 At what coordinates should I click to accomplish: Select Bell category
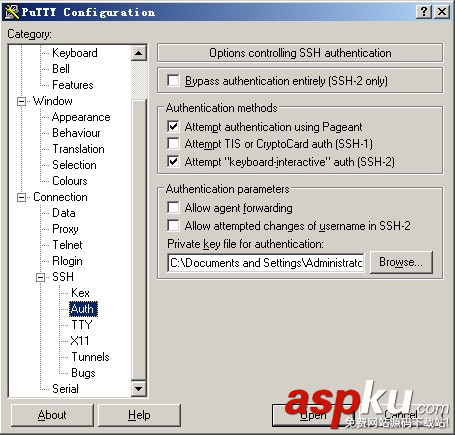point(61,69)
